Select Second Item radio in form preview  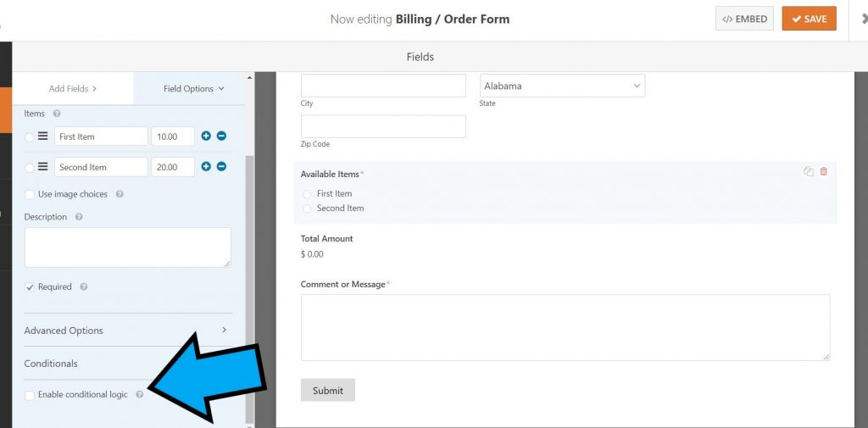click(307, 208)
